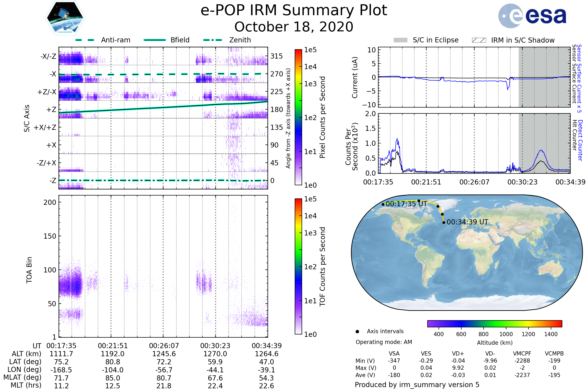Screen dimensions: 588x392
Task: Click the TOF Counts per Second colorbar
Action: click(298, 266)
